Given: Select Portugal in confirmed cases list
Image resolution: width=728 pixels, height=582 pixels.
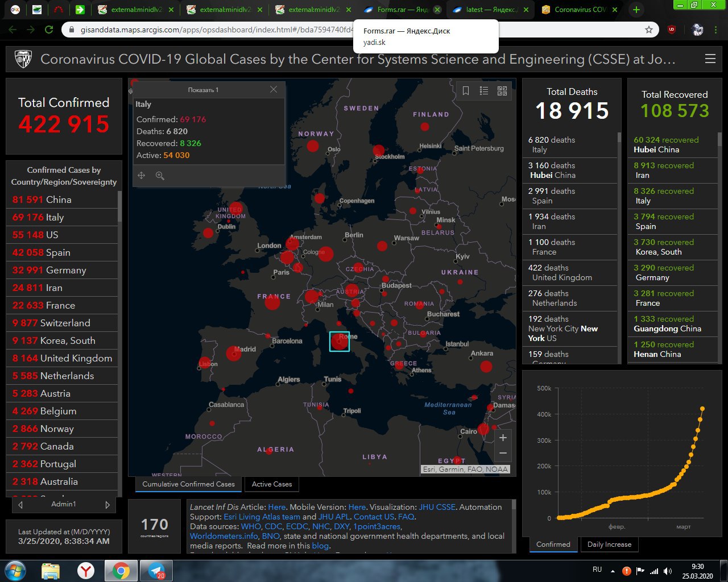Looking at the screenshot, I should tap(61, 464).
